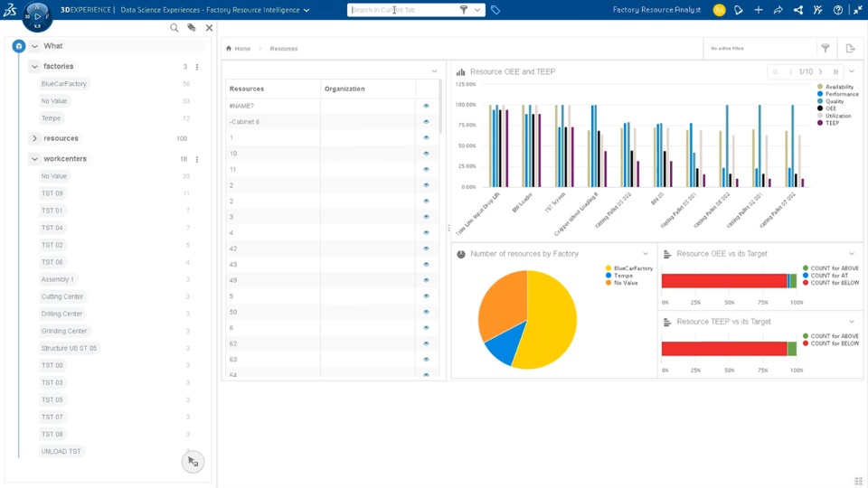The height and width of the screenshot is (488, 868).
Task: Click the share icon in top bar
Action: click(x=778, y=10)
